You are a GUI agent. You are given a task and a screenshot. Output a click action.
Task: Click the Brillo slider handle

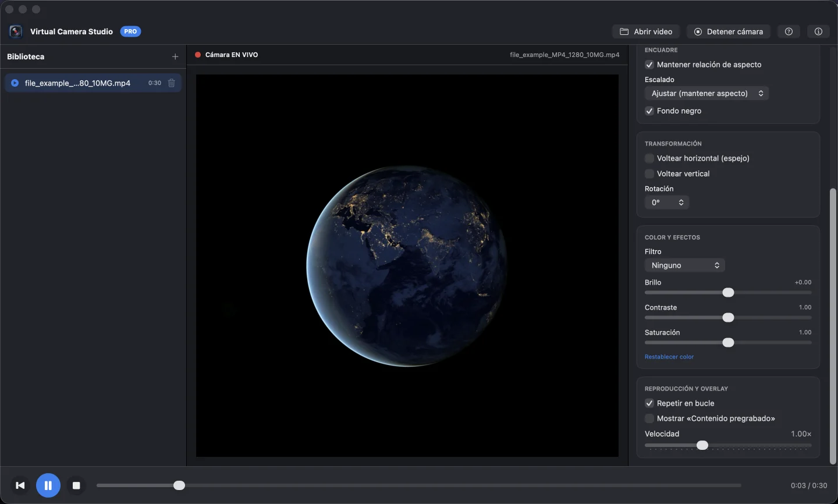point(728,293)
